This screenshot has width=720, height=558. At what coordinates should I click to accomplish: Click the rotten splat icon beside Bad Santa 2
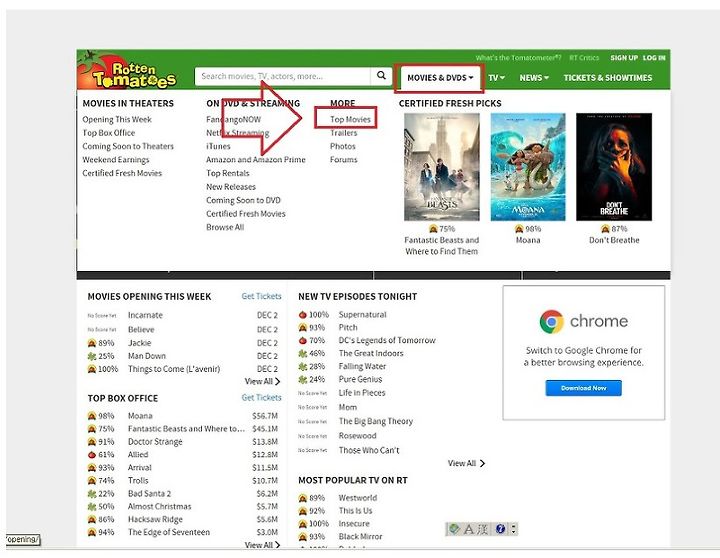pos(92,494)
